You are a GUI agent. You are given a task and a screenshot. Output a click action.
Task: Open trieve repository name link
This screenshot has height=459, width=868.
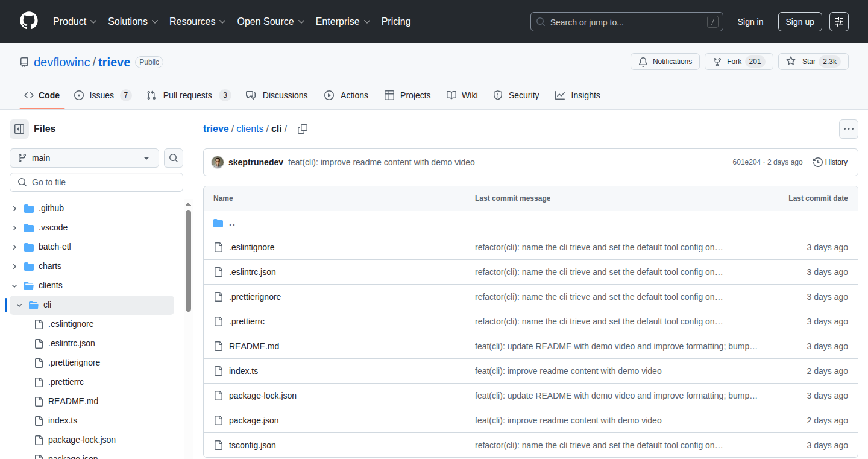(x=115, y=62)
